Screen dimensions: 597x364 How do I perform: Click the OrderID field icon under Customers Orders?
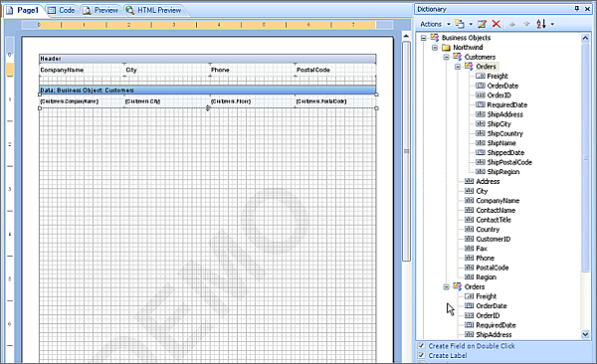pos(481,95)
